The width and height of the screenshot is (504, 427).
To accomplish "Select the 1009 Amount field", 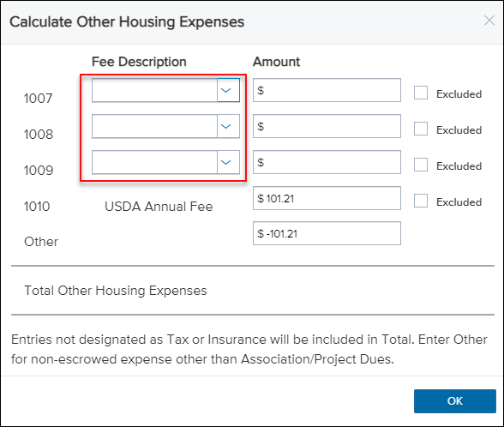I will point(327,162).
